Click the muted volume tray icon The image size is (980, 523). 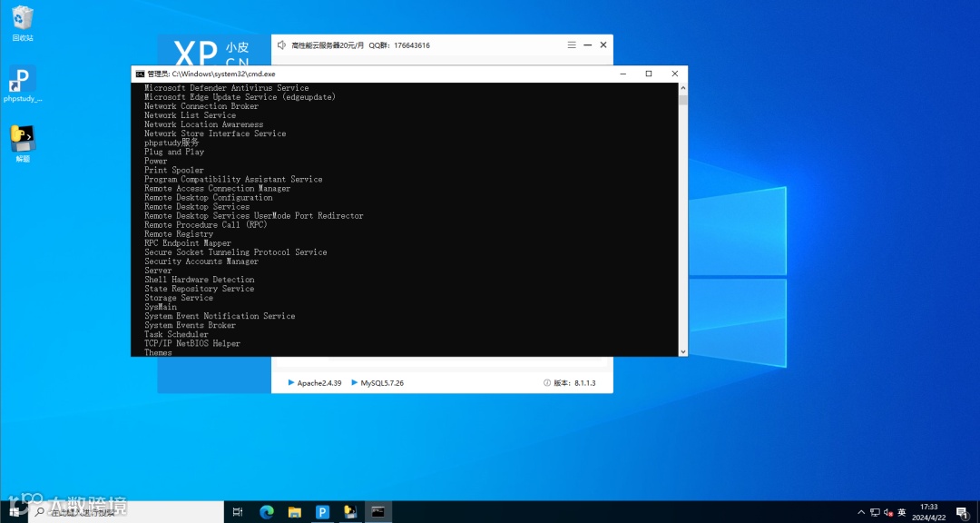coord(888,512)
